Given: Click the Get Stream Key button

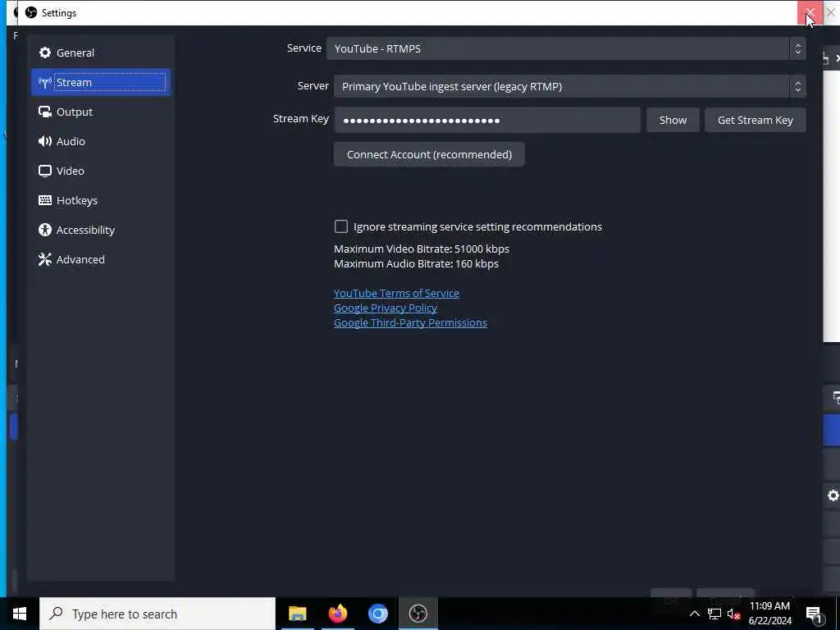Looking at the screenshot, I should (x=755, y=120).
